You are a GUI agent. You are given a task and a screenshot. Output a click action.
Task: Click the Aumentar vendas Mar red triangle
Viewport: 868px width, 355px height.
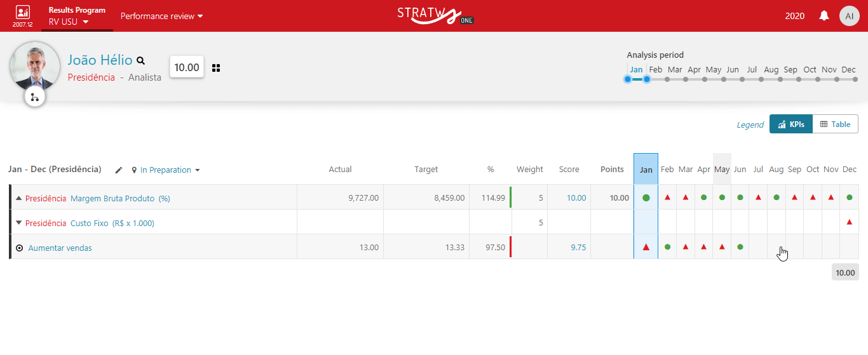point(686,247)
